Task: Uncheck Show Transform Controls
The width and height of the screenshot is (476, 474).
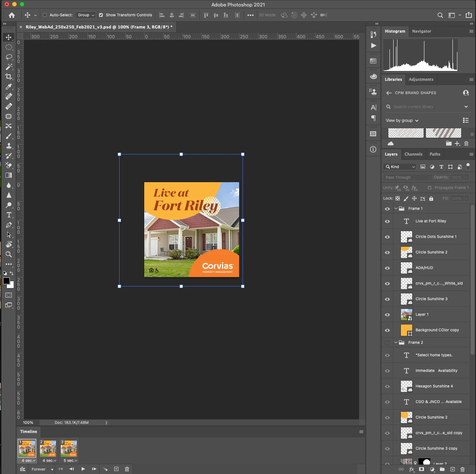Action: [x=101, y=15]
